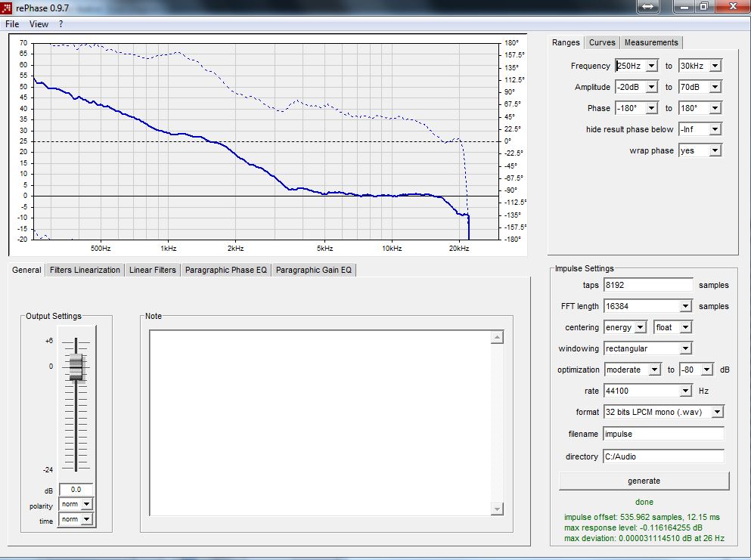Open the Paragraphic Gain EQ tab
Viewport: 751px width, 560px height.
click(x=314, y=270)
